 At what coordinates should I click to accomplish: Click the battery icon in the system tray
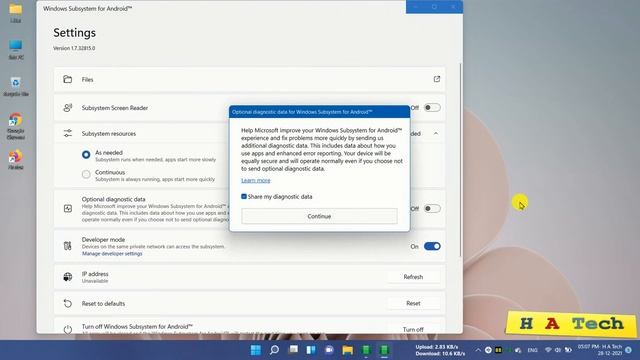click(568, 350)
